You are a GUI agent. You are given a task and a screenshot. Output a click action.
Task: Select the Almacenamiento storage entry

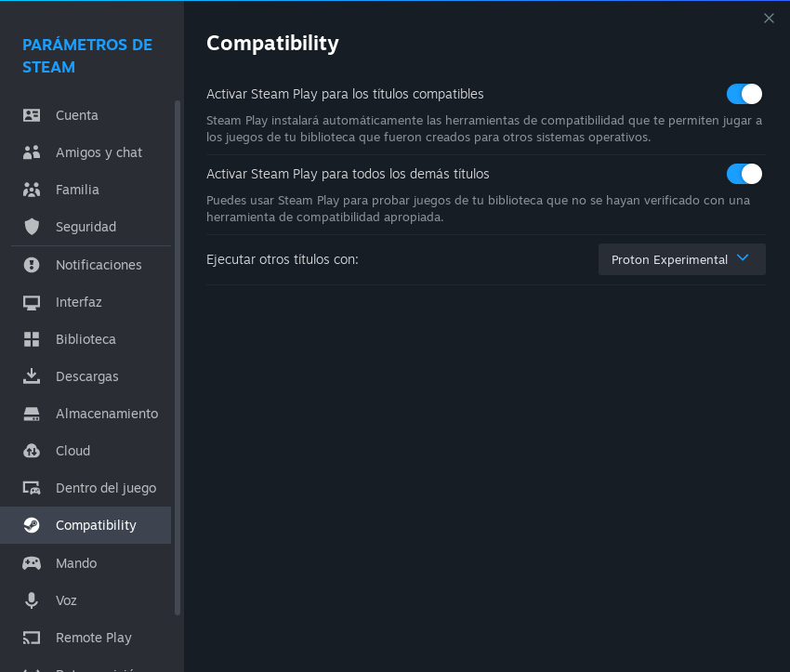pyautogui.click(x=105, y=413)
